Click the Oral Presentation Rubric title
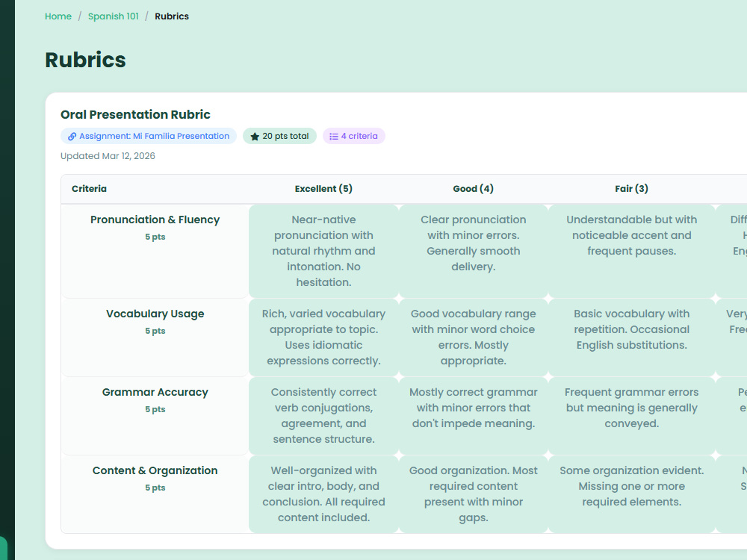Screen dimensions: 747x560 click(x=135, y=114)
